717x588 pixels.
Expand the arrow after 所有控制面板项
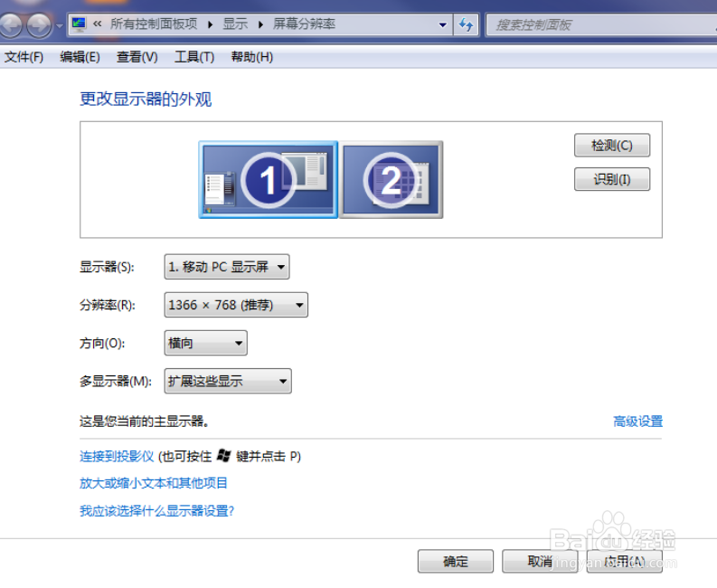point(211,24)
